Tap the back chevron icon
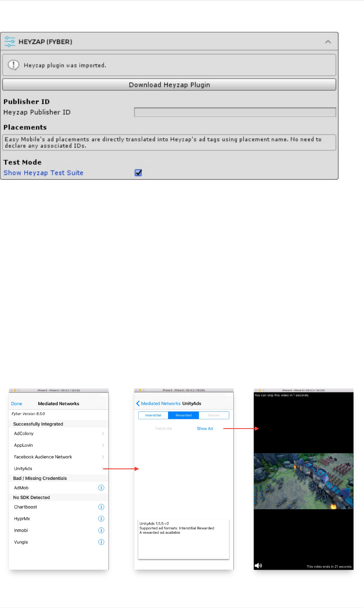 click(138, 404)
